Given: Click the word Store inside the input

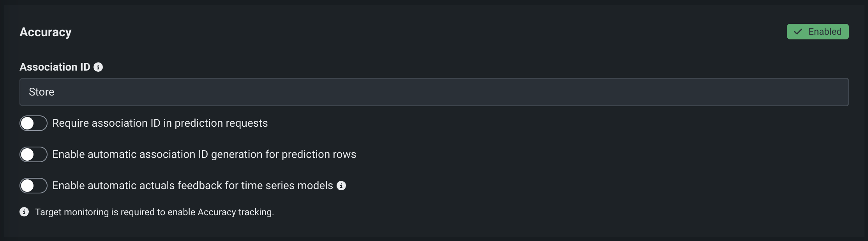Looking at the screenshot, I should pyautogui.click(x=42, y=92).
